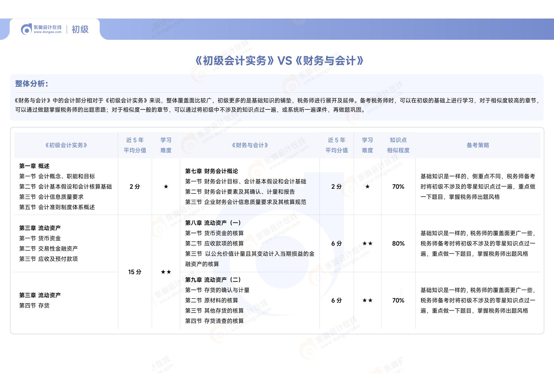
Task: Click the single star in 第一章 概述 row
Action: pos(166,187)
